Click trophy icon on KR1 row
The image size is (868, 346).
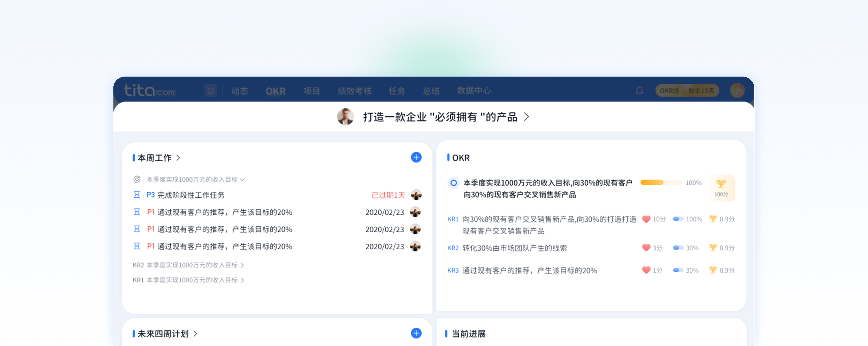713,219
